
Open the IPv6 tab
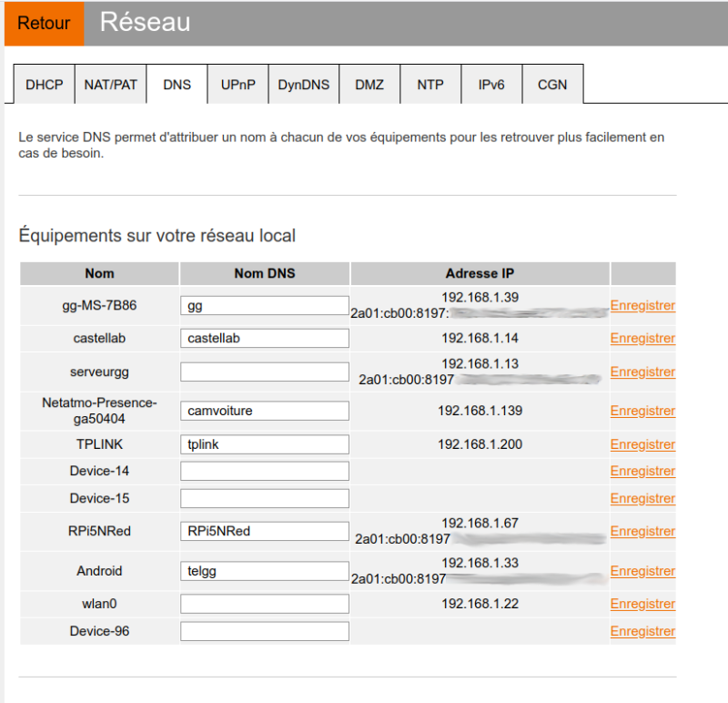click(x=492, y=85)
